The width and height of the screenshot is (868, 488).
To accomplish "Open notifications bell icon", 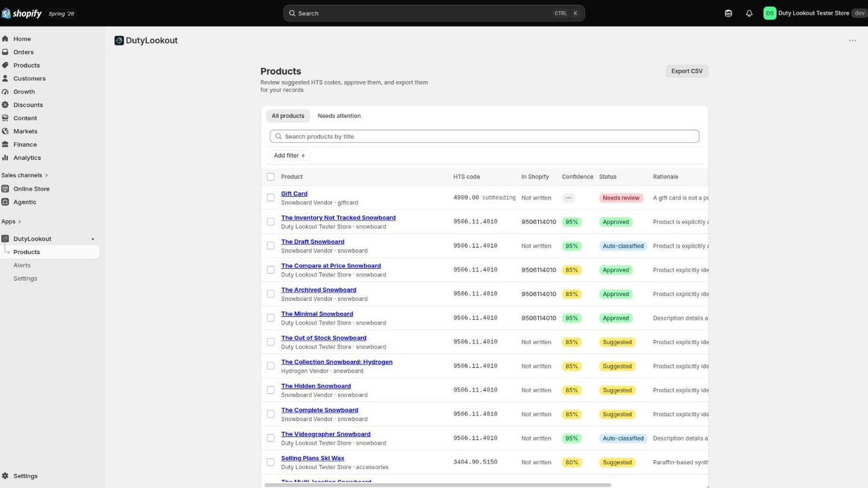I will (x=749, y=13).
